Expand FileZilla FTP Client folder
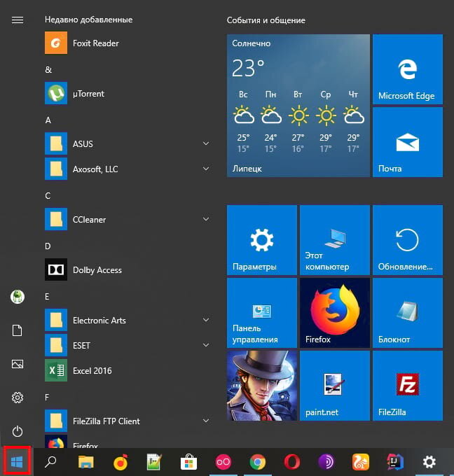The height and width of the screenshot is (476, 454). (x=128, y=421)
